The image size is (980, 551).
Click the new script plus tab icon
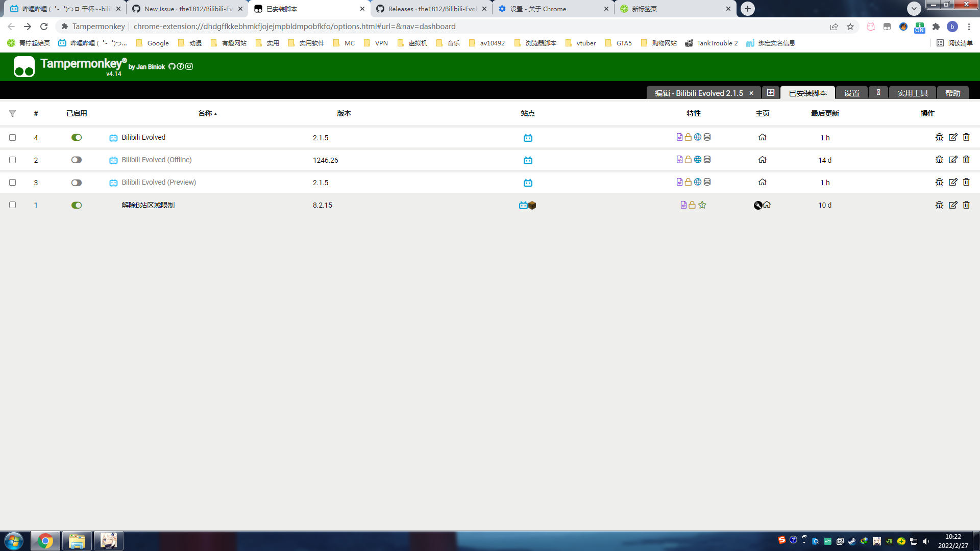(x=771, y=93)
